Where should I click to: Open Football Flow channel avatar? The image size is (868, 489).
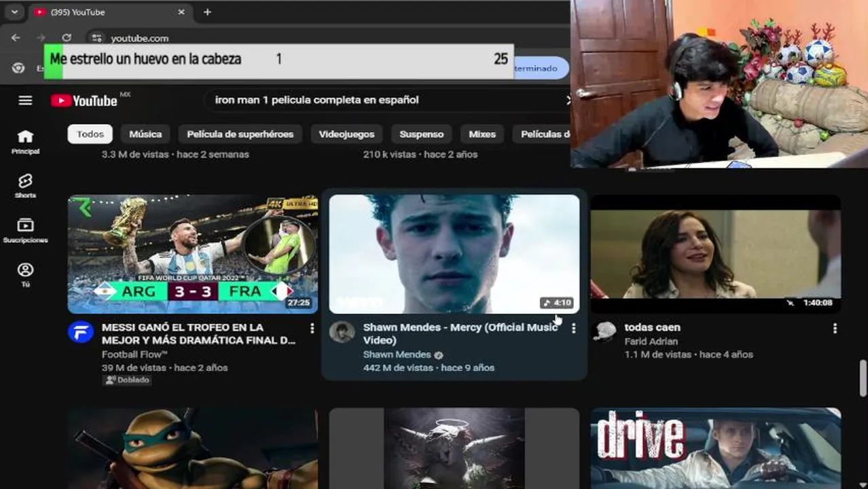coord(81,332)
